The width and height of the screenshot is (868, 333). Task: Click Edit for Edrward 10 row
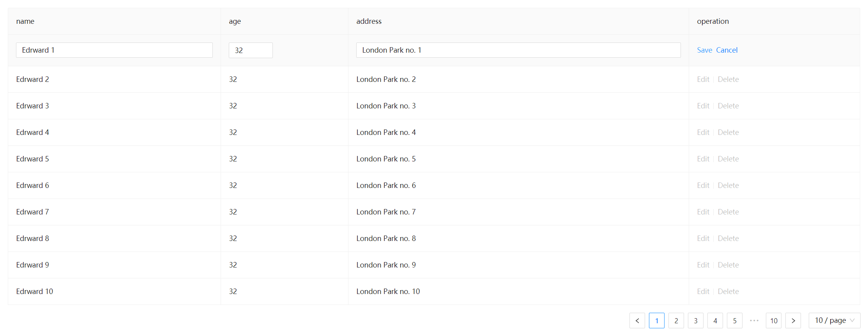coord(703,292)
